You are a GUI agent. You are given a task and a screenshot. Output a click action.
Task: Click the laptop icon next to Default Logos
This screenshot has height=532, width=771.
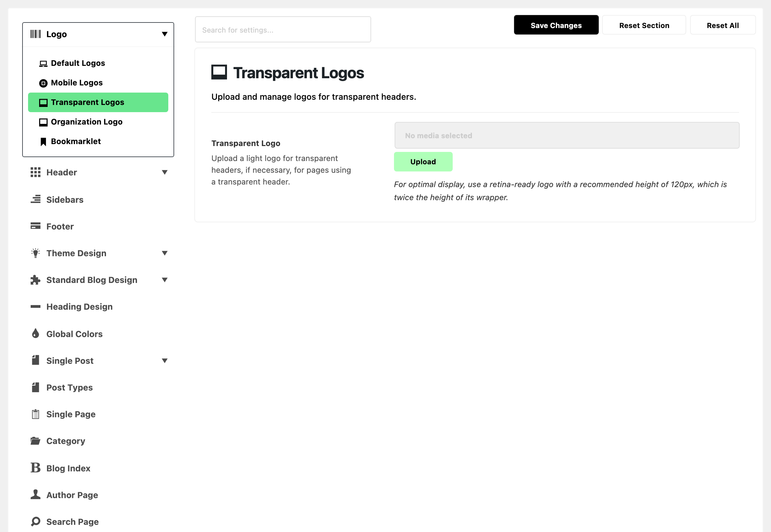tap(43, 64)
